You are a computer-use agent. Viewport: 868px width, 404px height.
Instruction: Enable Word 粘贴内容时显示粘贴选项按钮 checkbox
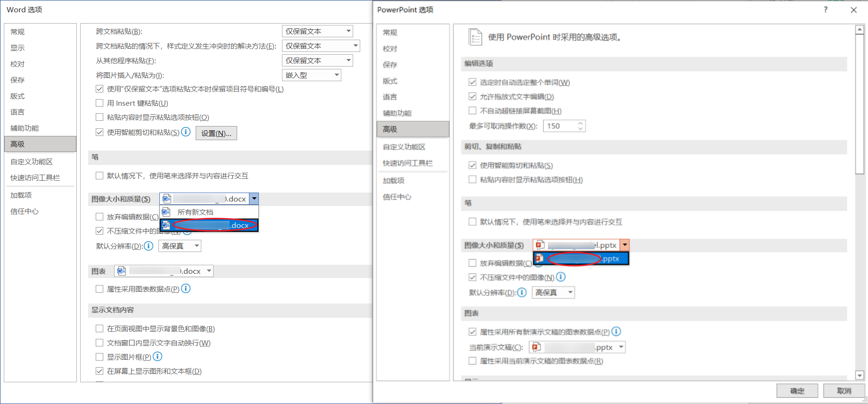[x=99, y=117]
